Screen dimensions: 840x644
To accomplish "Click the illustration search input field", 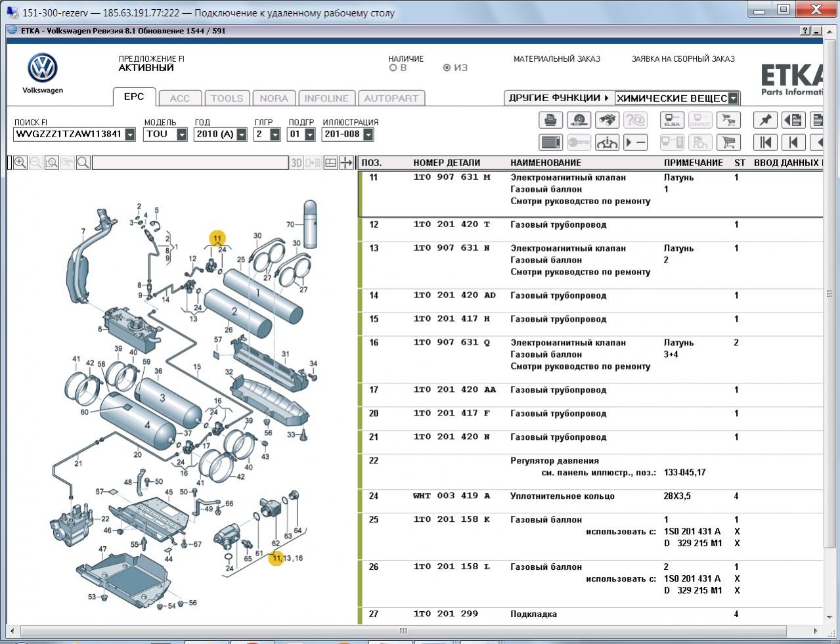I will [190, 163].
